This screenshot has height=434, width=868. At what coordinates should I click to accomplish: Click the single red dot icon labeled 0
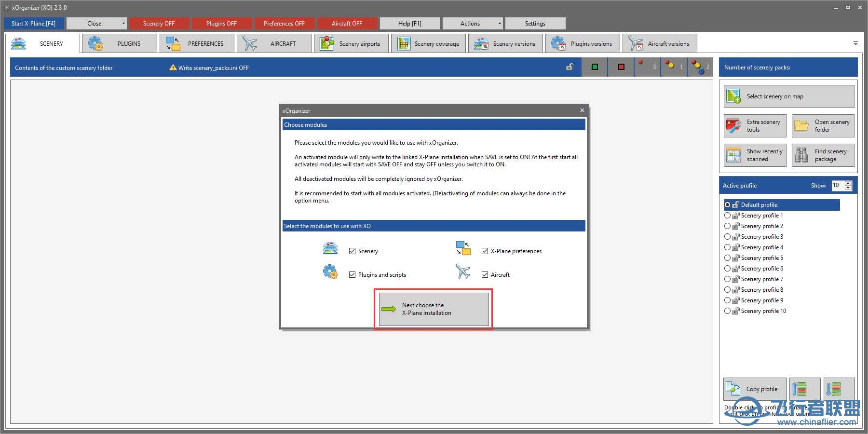click(641, 63)
